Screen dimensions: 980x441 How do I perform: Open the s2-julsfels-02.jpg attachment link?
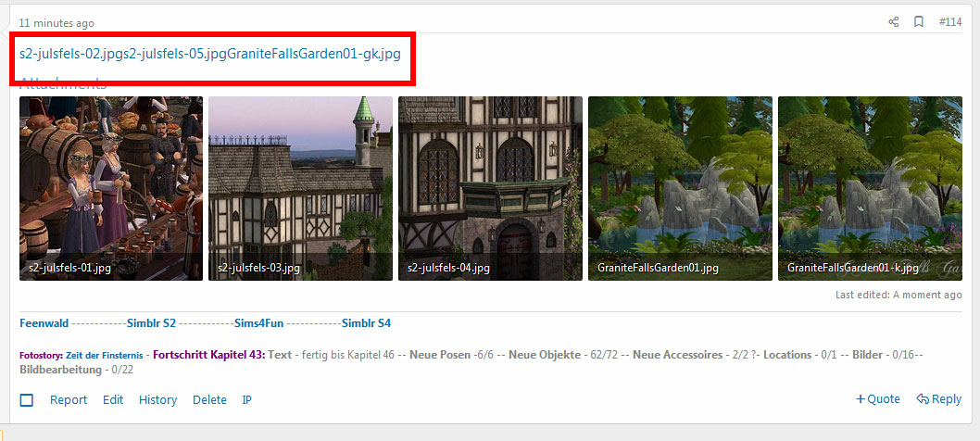click(x=70, y=54)
